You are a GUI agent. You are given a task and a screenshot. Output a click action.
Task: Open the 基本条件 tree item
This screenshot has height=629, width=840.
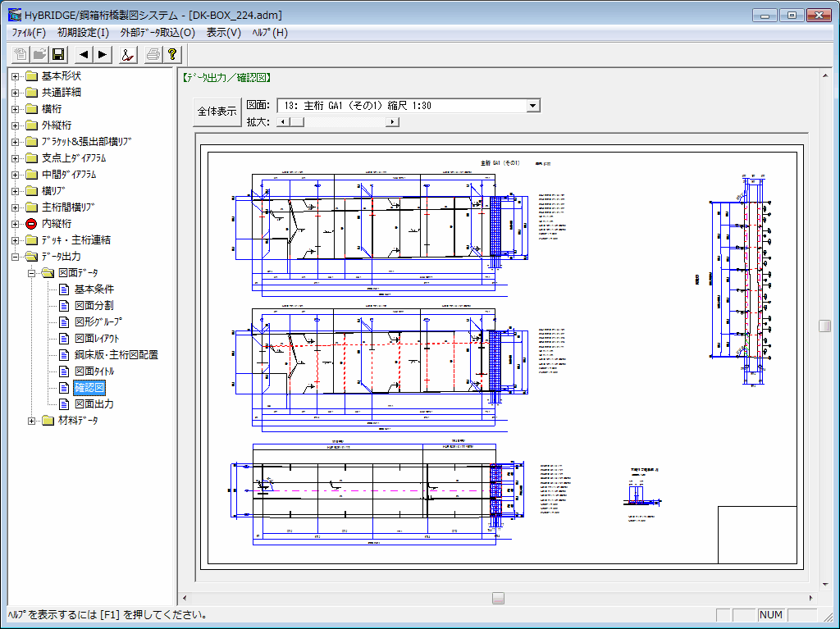(94, 289)
